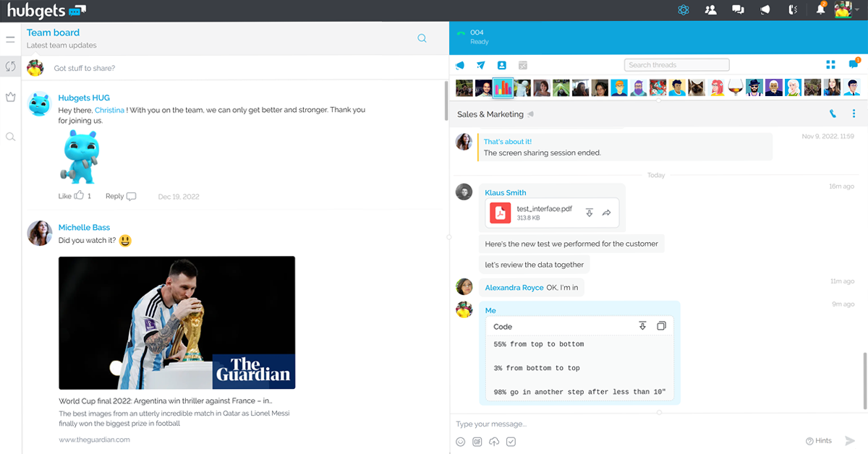This screenshot has width=868, height=454.
Task: Expand the left sidebar hamburger menu
Action: (10, 40)
